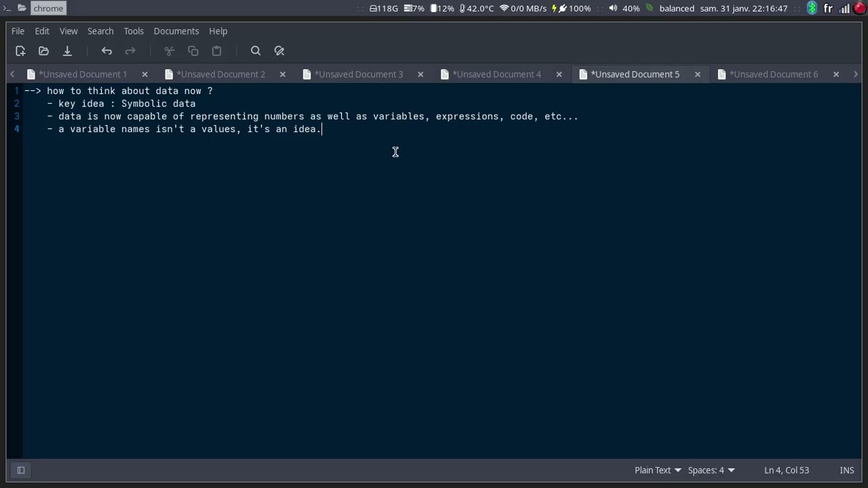Click the 118G disk usage indicator
The image size is (868, 488).
click(384, 8)
